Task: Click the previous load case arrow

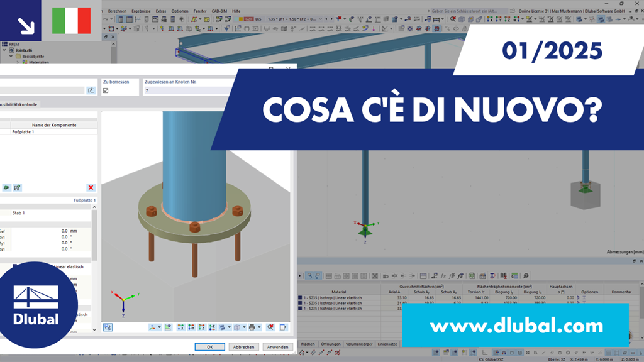Action: click(326, 19)
